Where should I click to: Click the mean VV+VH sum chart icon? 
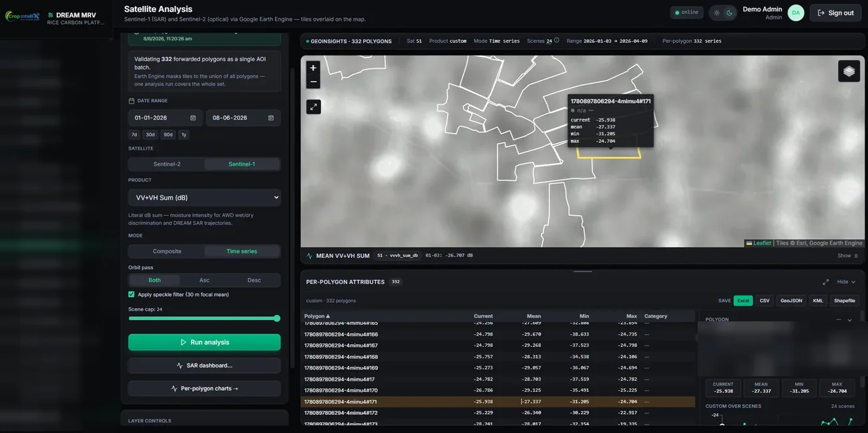pos(309,256)
